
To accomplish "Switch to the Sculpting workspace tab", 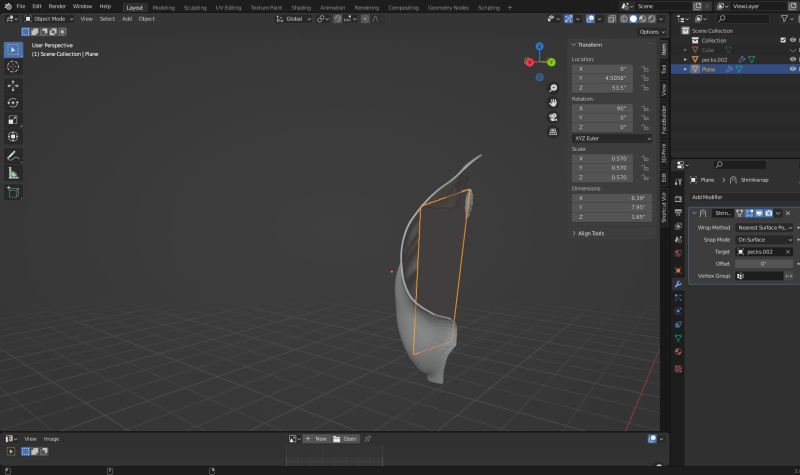I will coord(195,8).
